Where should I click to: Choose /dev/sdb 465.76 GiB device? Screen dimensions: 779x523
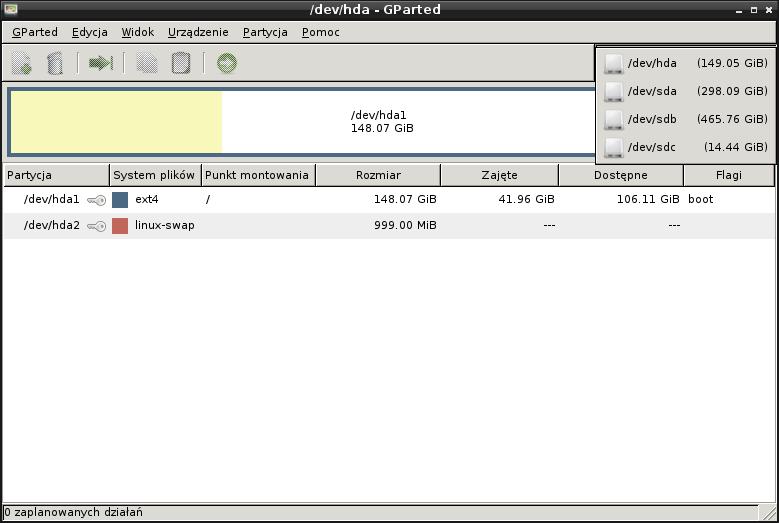coord(686,119)
